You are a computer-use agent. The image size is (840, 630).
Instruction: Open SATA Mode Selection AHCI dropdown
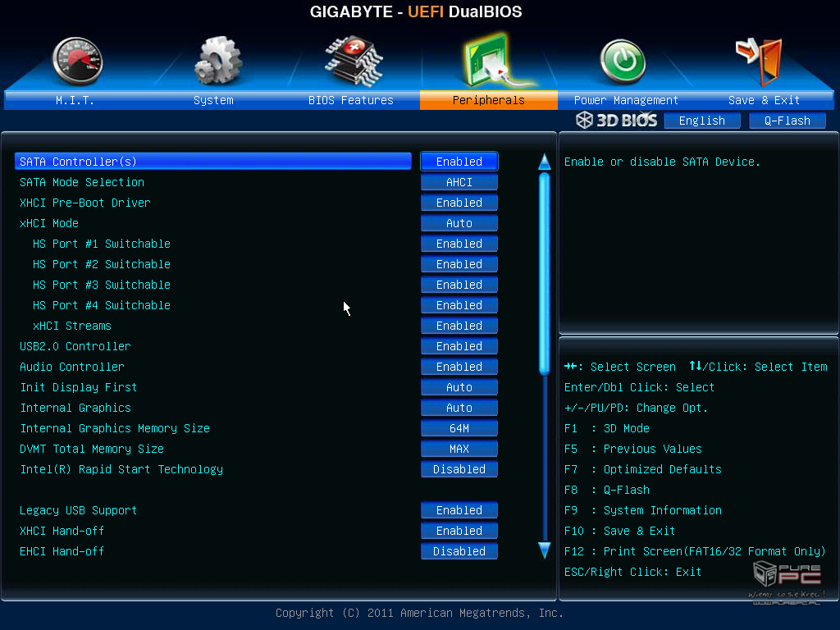click(x=459, y=182)
